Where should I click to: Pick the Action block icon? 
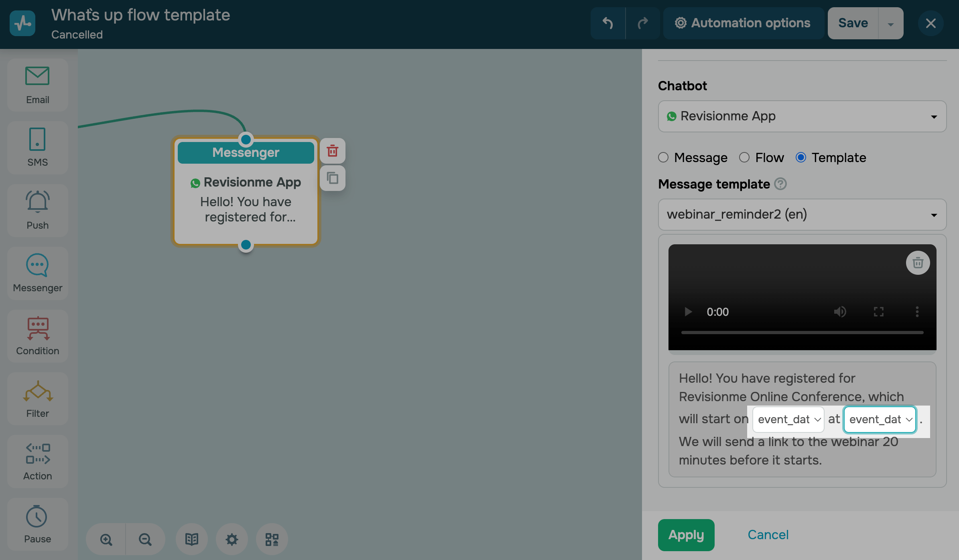pos(37,454)
